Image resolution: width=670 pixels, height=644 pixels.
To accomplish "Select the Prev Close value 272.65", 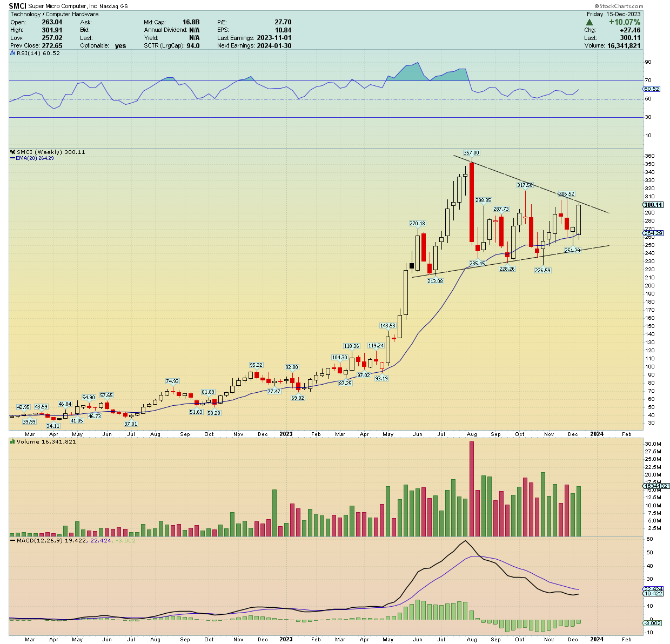I will [x=52, y=46].
